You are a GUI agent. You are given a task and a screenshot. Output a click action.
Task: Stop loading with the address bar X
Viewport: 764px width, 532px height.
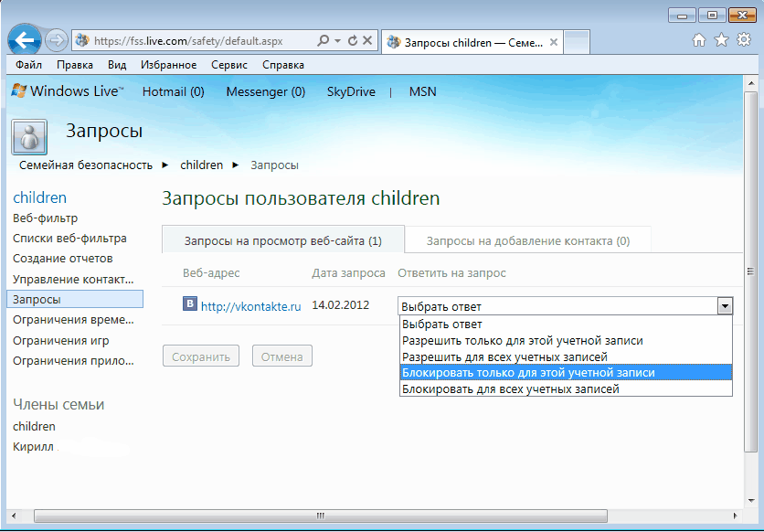368,41
